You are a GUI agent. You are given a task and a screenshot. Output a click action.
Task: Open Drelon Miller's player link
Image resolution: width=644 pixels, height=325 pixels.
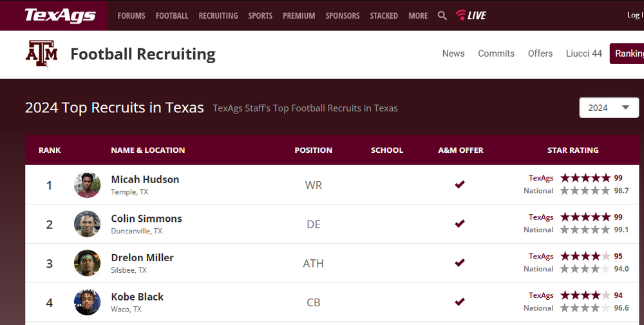pos(142,257)
